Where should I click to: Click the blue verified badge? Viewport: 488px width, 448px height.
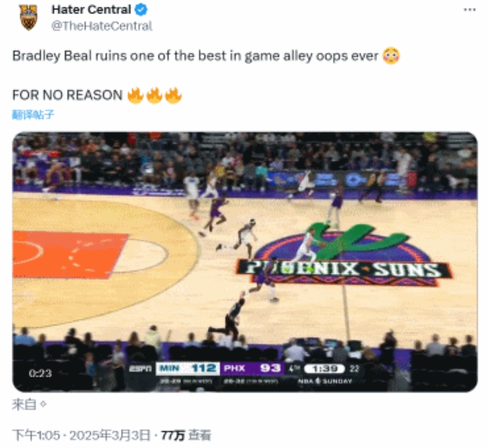coord(141,9)
